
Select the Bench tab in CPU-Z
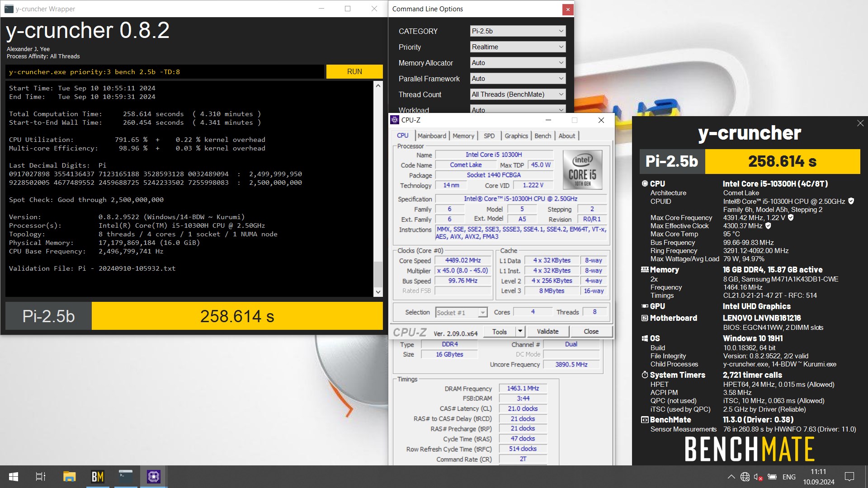coord(542,136)
